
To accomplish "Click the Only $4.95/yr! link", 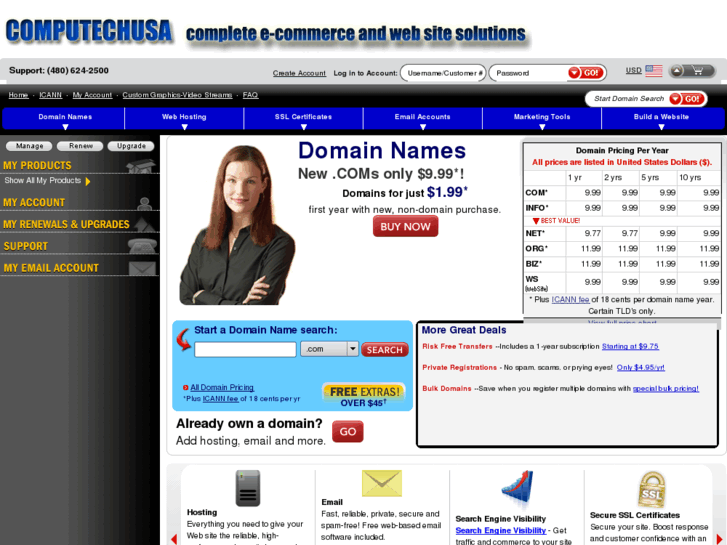I will click(x=640, y=367).
